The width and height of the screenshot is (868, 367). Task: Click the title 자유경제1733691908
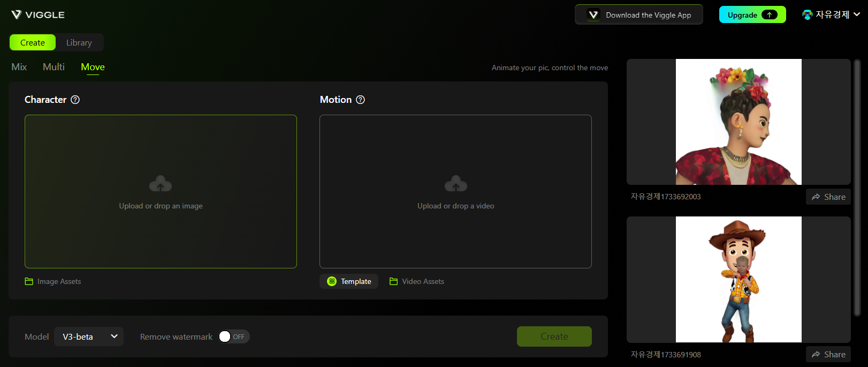[x=666, y=355]
